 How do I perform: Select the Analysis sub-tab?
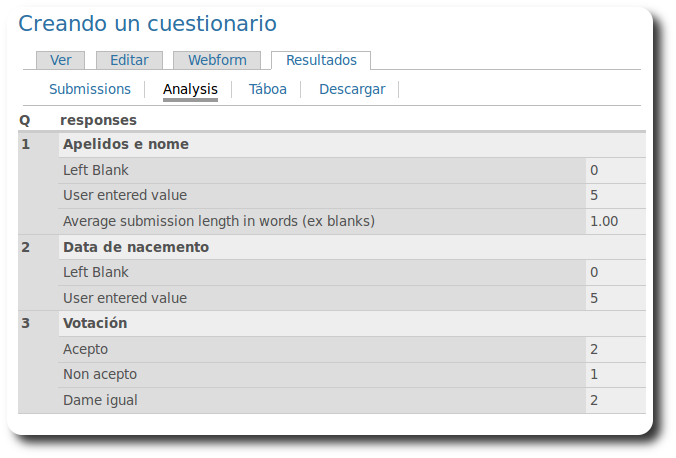[x=190, y=89]
